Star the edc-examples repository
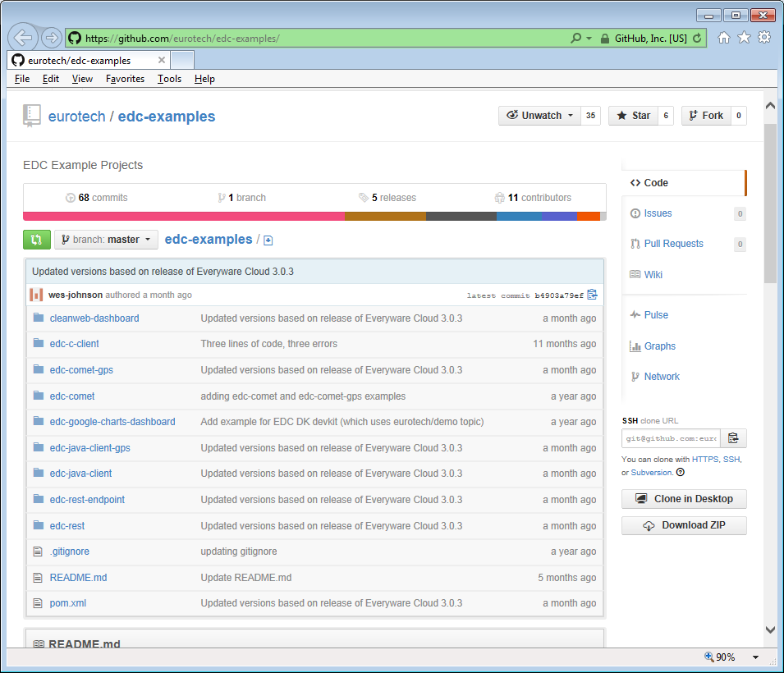 click(634, 116)
